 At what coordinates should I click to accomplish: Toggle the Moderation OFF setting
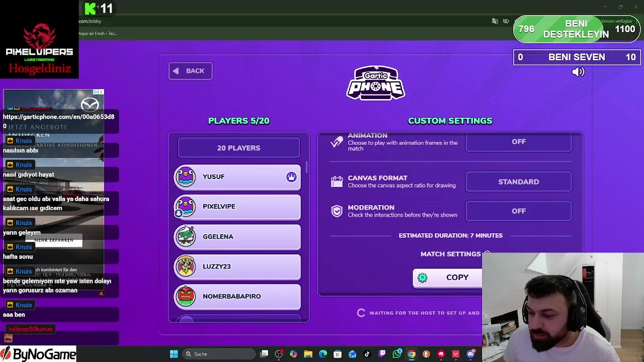(x=519, y=211)
